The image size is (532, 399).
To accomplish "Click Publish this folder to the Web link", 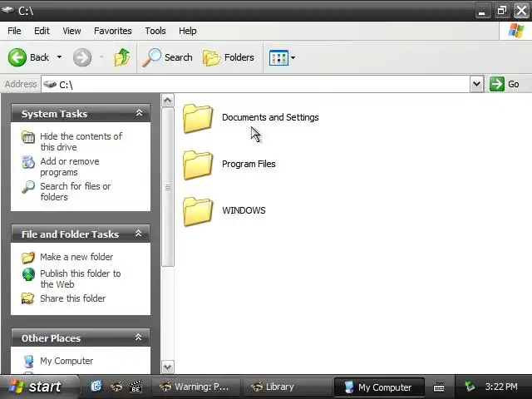I will 80,278.
